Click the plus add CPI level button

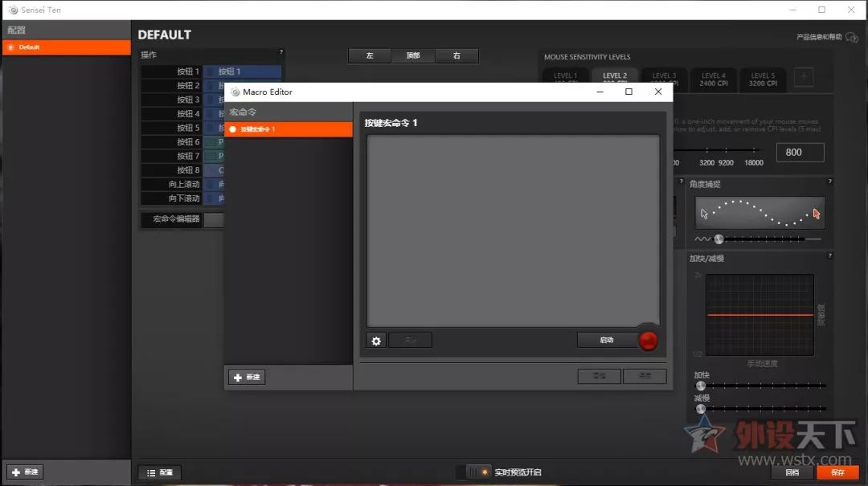(804, 77)
